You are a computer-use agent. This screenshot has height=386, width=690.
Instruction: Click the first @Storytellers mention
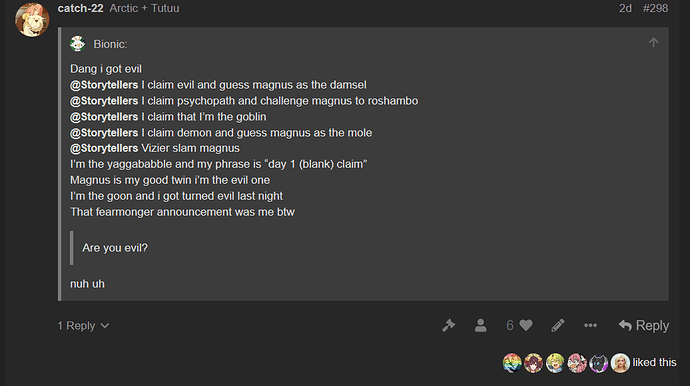[104, 85]
